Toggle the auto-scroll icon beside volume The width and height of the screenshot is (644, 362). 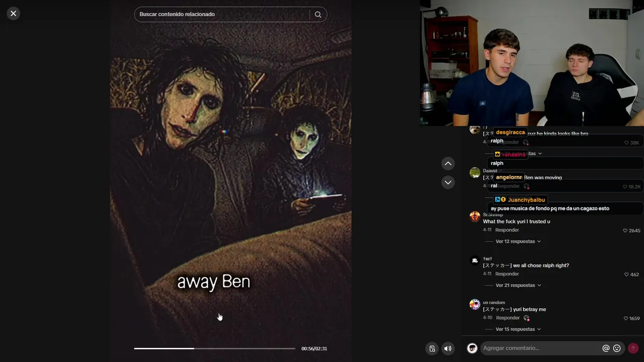tap(432, 348)
